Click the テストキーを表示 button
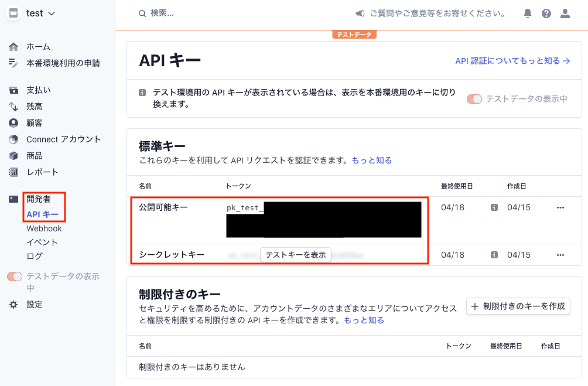This screenshot has width=588, height=386. (295, 255)
